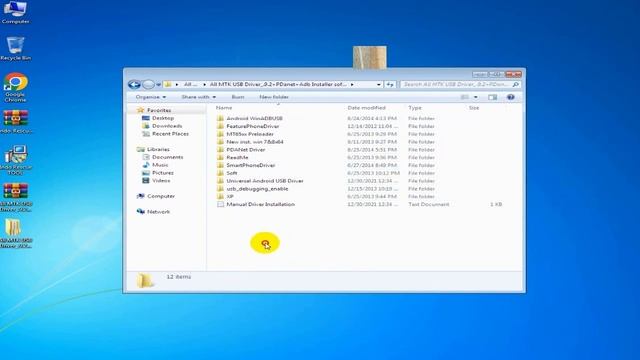This screenshot has width=640, height=360.
Task: Sort by the Name column header
Action: click(x=224, y=108)
